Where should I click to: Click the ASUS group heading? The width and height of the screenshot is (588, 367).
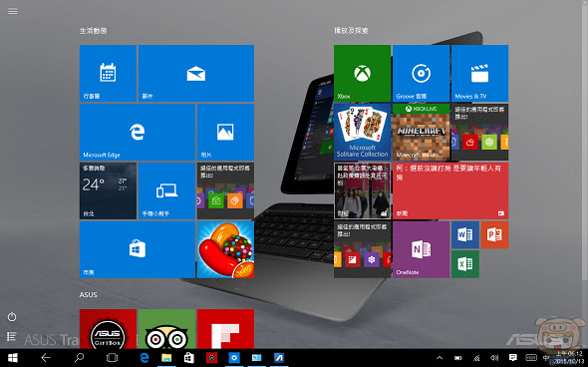pos(88,295)
